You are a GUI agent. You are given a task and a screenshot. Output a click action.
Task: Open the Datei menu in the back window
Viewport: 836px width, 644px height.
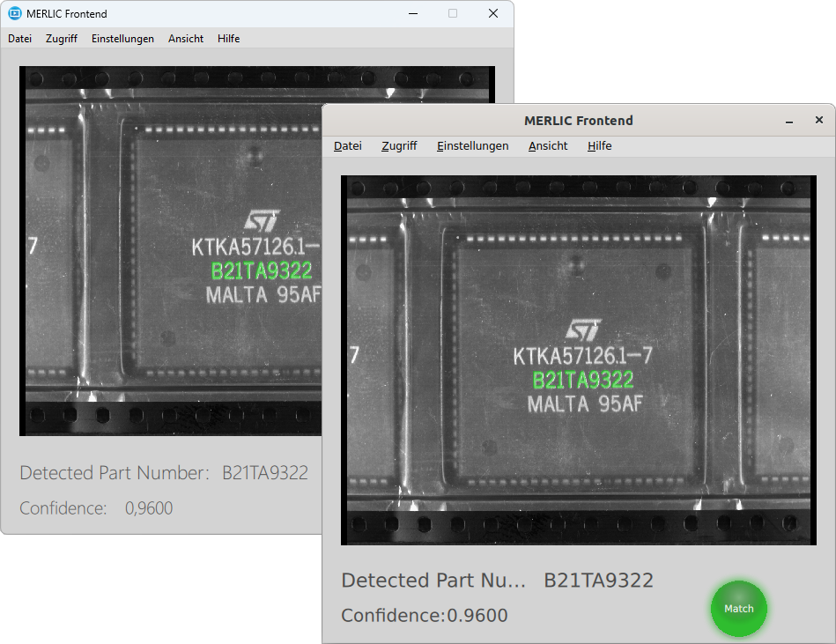19,39
